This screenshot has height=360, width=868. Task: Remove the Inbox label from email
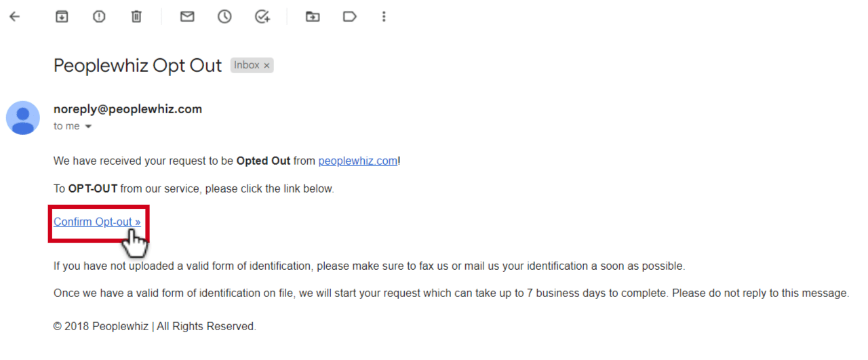point(267,66)
